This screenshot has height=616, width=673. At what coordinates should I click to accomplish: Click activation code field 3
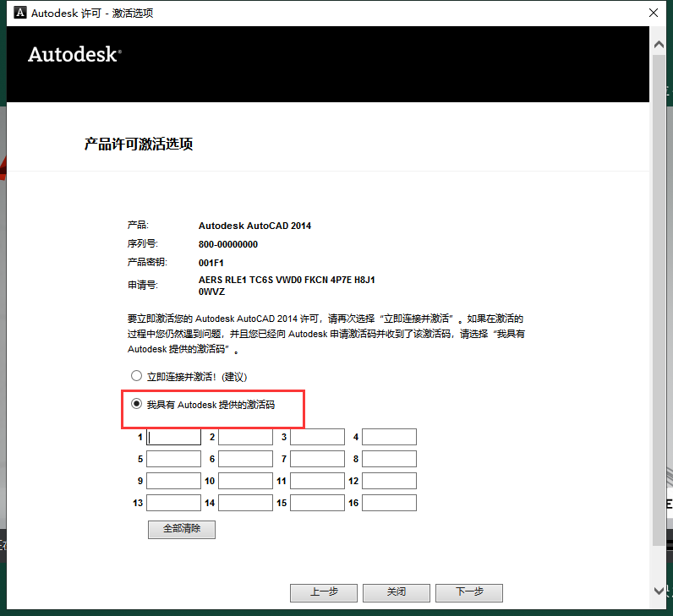coord(317,437)
